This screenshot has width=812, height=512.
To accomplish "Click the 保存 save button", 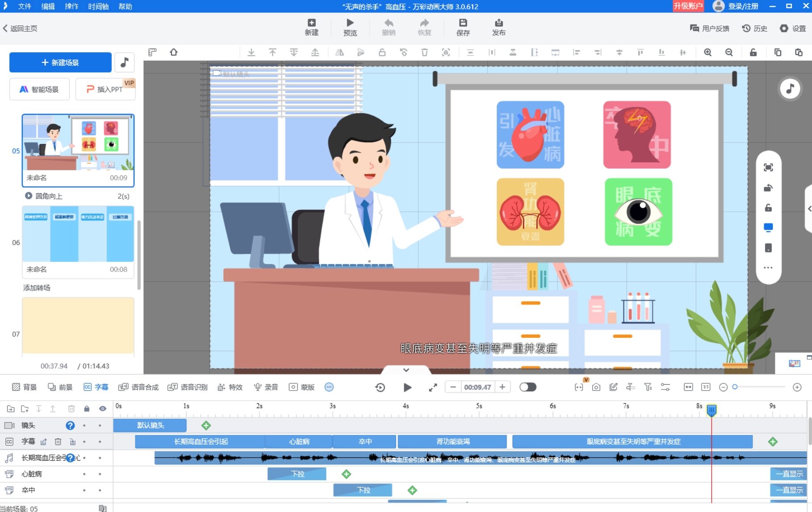I will [x=463, y=27].
